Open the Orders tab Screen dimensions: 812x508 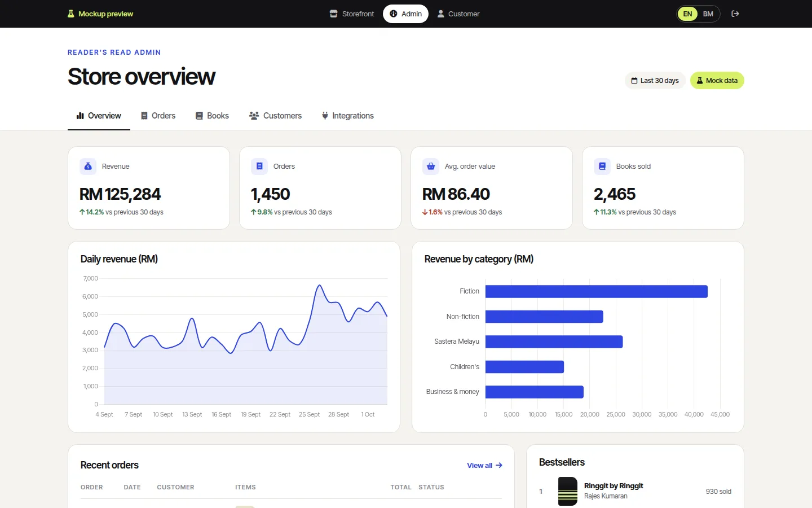pyautogui.click(x=158, y=116)
